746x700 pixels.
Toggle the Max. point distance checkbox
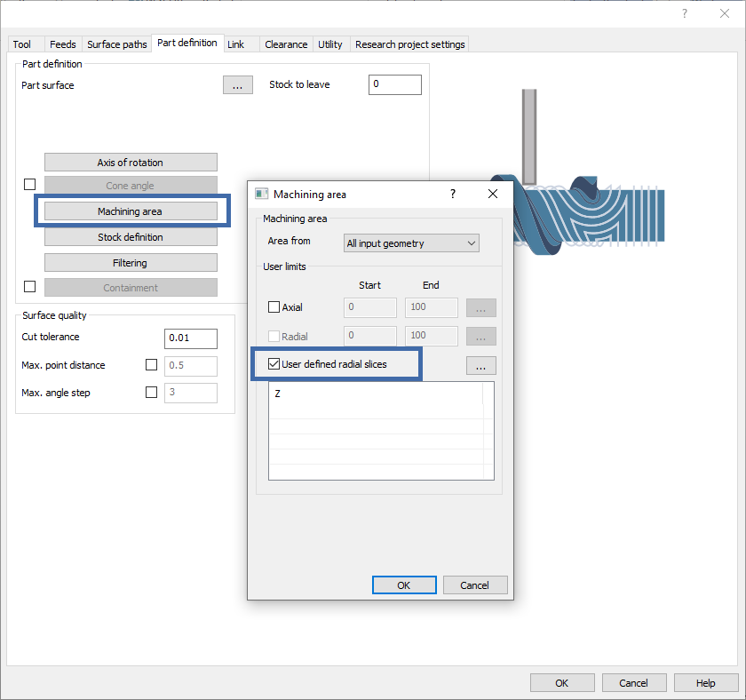(x=151, y=364)
